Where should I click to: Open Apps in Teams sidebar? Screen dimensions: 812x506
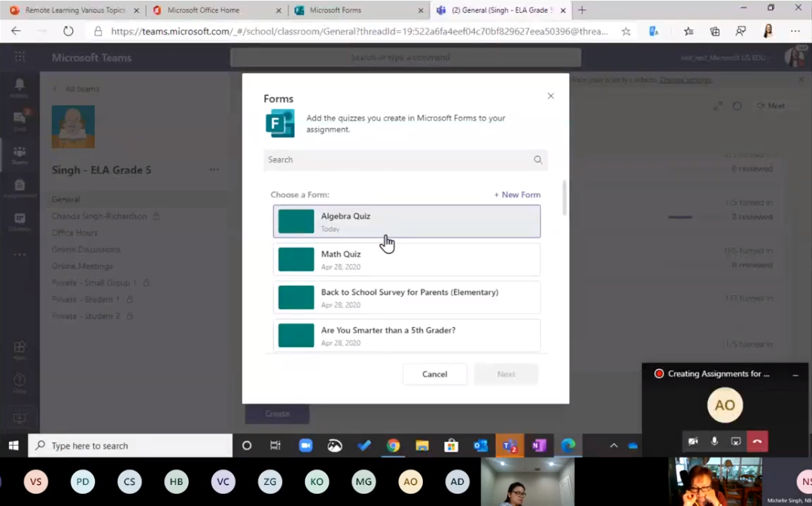point(19,350)
